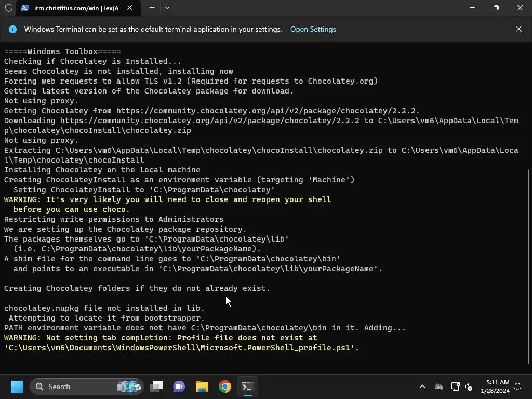532x399 pixels.
Task: Click the 'Getting latest version of the Chocolatey' line
Action: pyautogui.click(x=149, y=91)
